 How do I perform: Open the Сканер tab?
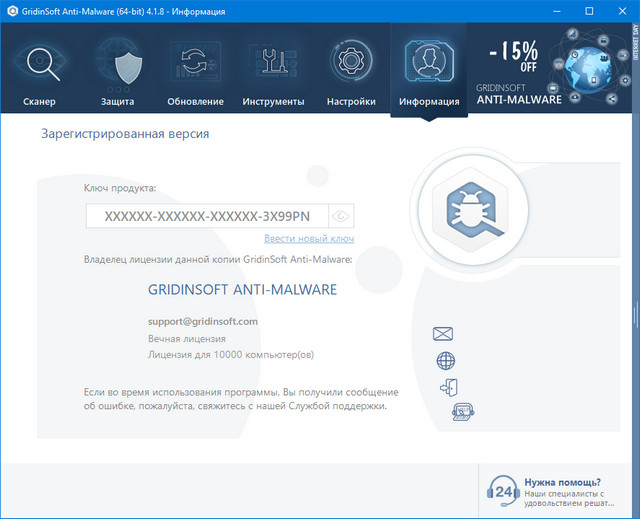pyautogui.click(x=39, y=69)
